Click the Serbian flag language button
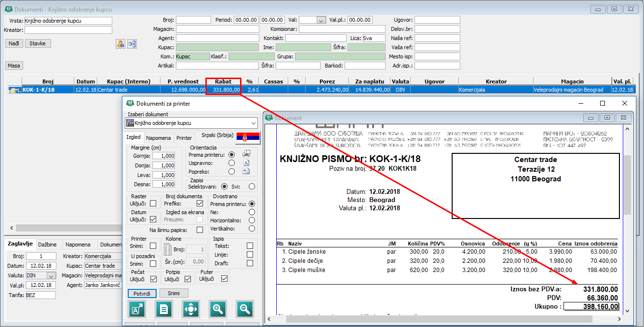The width and height of the screenshot is (644, 327). (248, 137)
